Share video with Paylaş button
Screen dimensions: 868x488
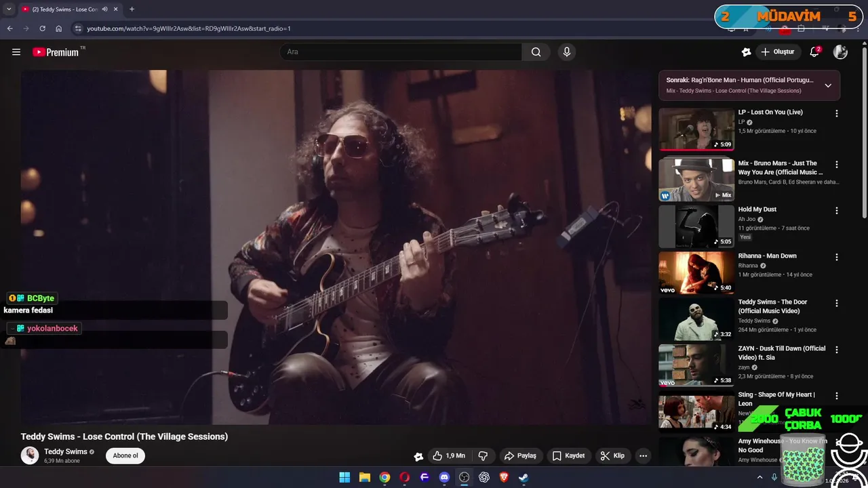tap(520, 456)
